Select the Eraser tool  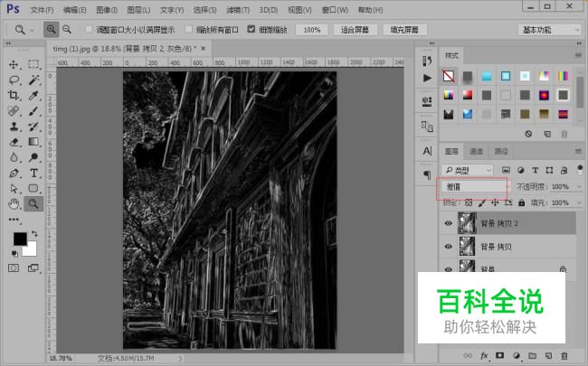(14, 142)
